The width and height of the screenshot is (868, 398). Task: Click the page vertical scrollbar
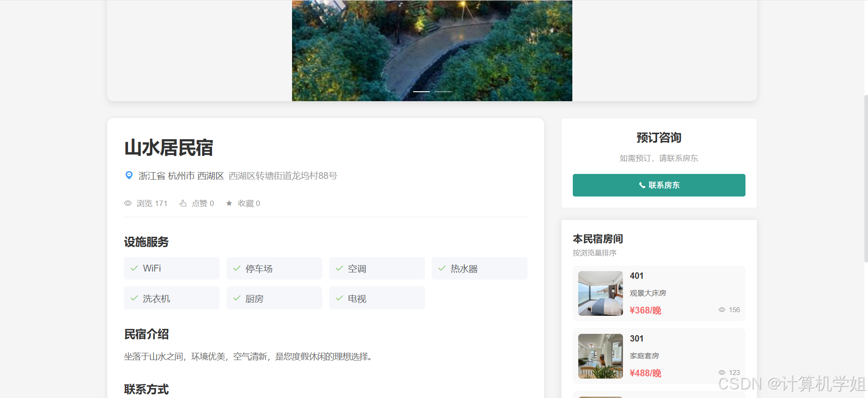(x=866, y=178)
